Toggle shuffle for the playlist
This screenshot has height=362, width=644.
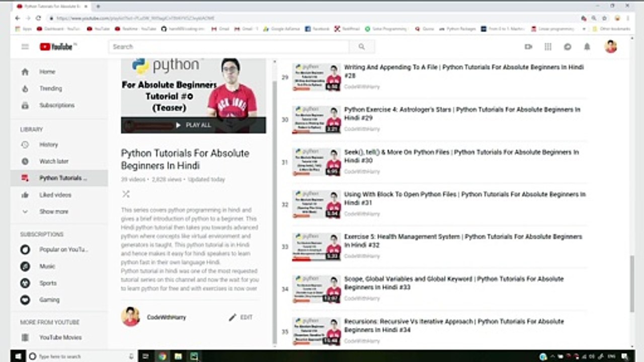[x=126, y=194]
